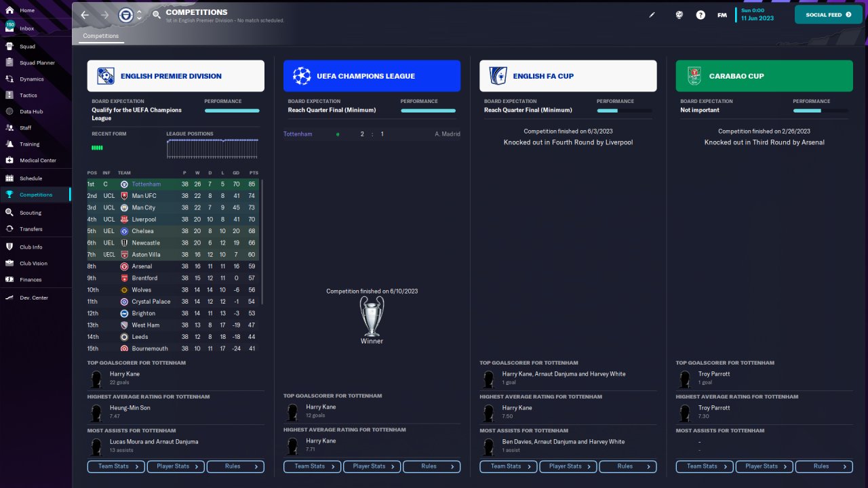This screenshot has height=488, width=868.
Task: Open Carabao Cup Team Stats
Action: [705, 466]
